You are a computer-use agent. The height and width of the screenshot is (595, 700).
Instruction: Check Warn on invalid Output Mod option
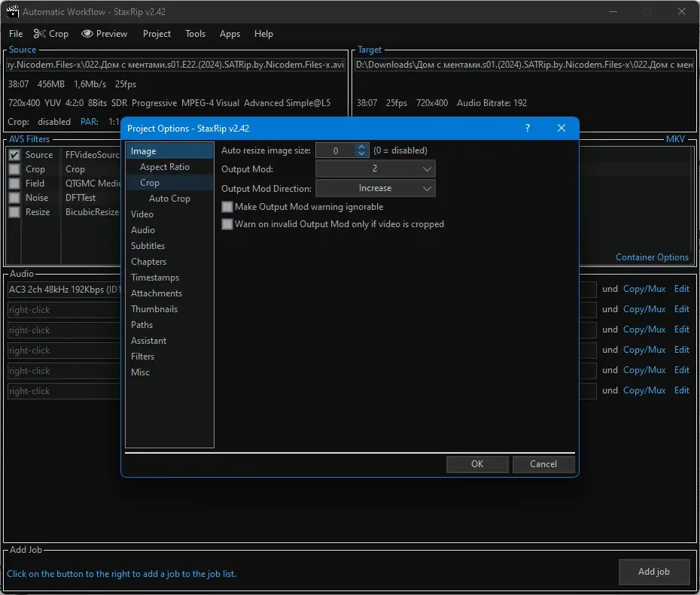(x=227, y=224)
